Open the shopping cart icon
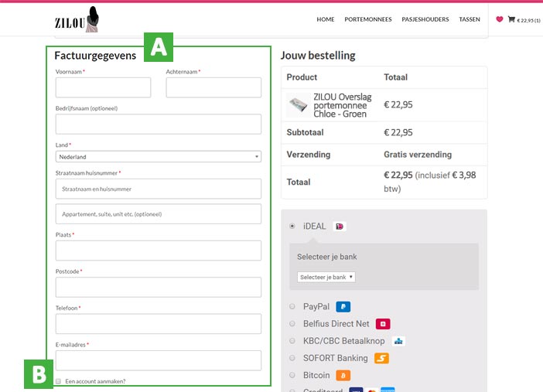This screenshot has width=543, height=392. 511,19
